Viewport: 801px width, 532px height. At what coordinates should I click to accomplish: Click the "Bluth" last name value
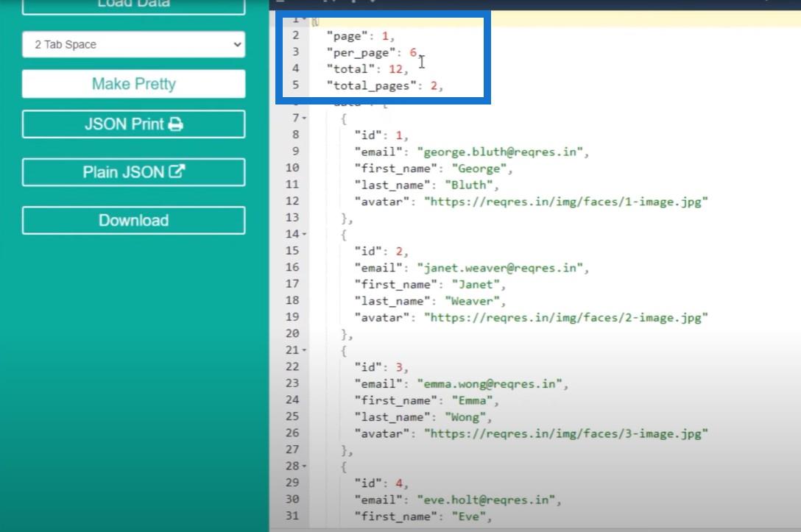(468, 185)
